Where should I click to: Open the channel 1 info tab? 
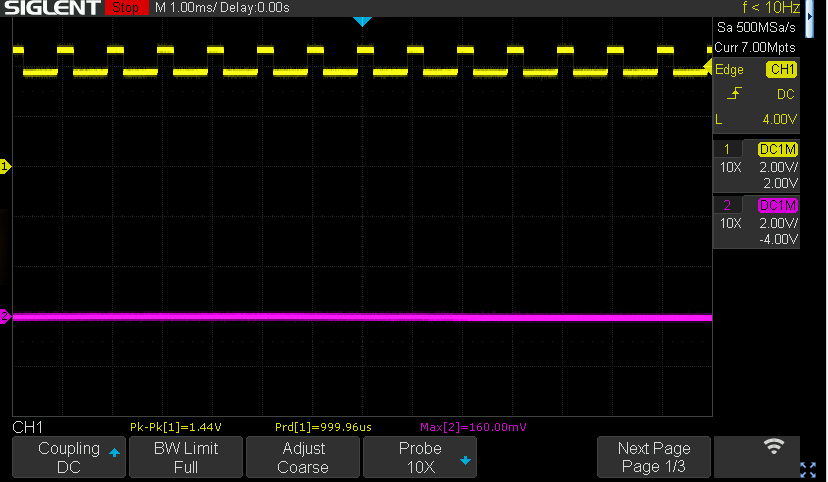(x=727, y=149)
